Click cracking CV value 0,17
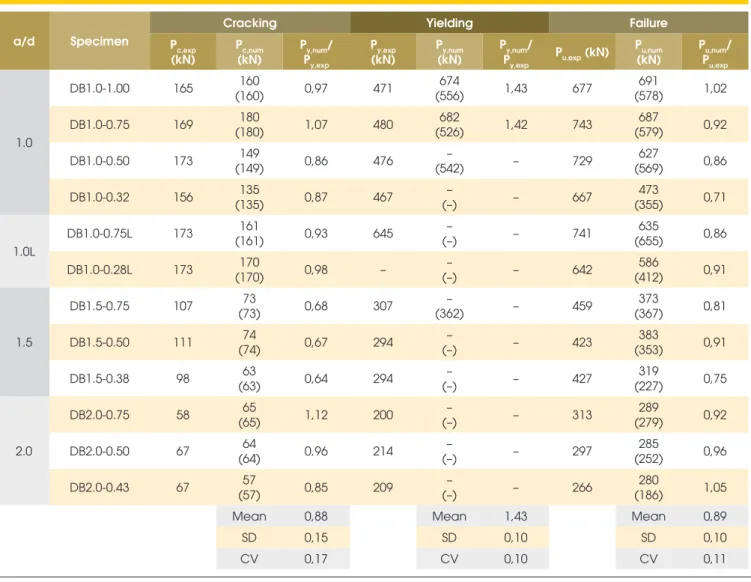The image size is (751, 582). coord(316,559)
